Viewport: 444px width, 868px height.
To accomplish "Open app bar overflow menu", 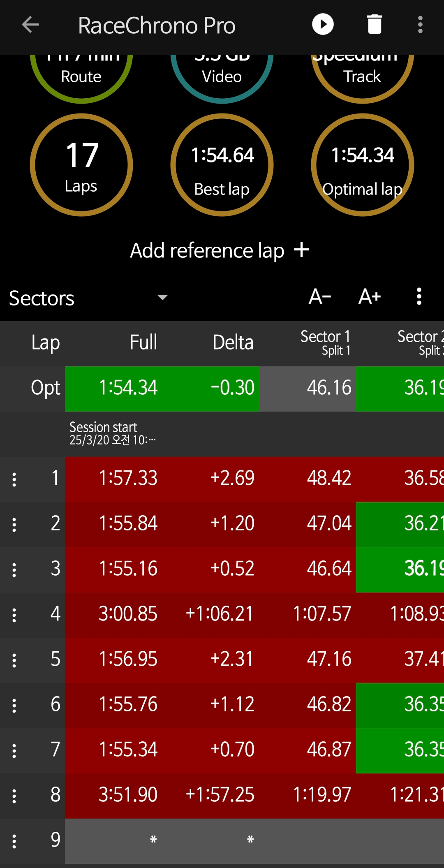I will pos(420,25).
